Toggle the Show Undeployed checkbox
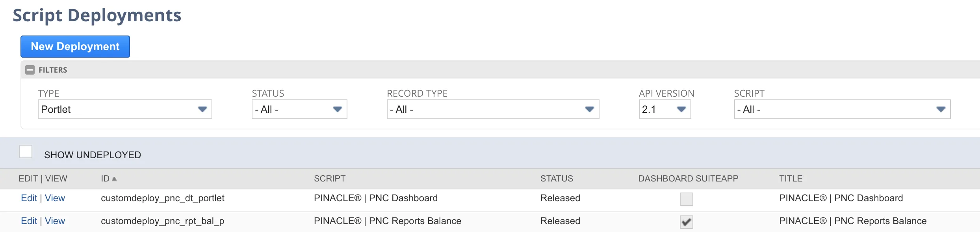Image resolution: width=980 pixels, height=232 pixels. coord(26,152)
